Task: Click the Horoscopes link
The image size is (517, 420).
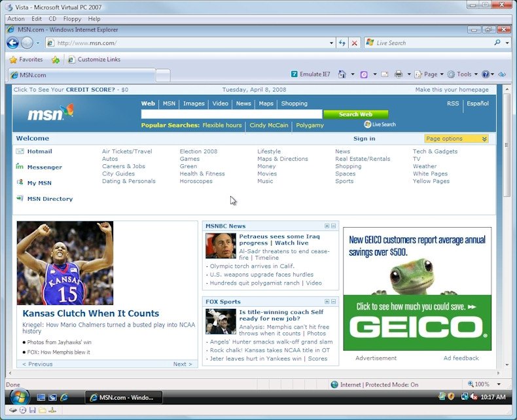Action: tap(196, 181)
